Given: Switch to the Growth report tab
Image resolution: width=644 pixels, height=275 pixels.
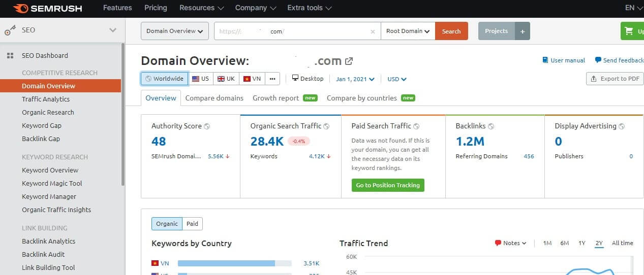Looking at the screenshot, I should click(285, 98).
